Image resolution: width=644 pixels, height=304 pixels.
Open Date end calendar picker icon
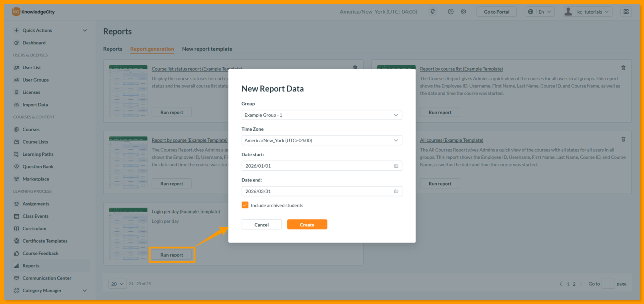pos(396,192)
